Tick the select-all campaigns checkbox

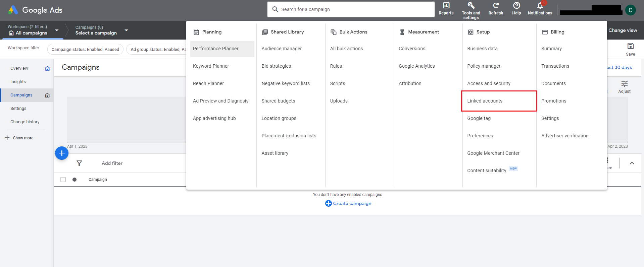(63, 180)
